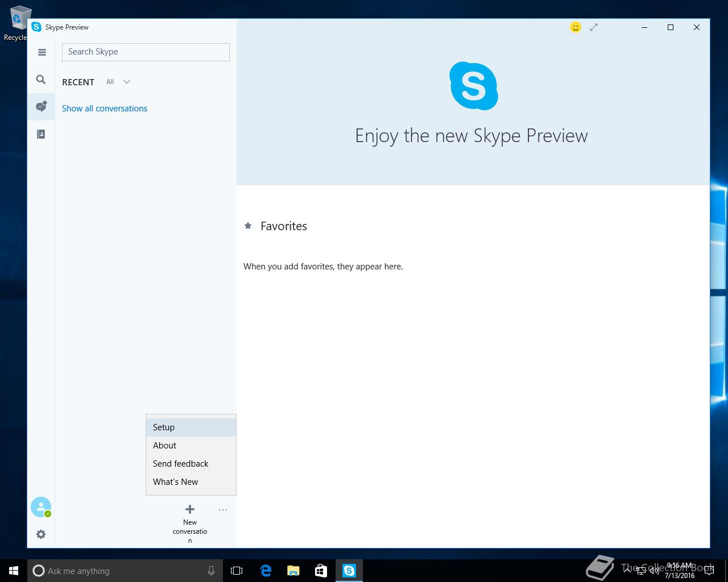The image size is (728, 582).
Task: Click 'Enjoy the new Skype Preview' heading
Action: [x=471, y=136]
